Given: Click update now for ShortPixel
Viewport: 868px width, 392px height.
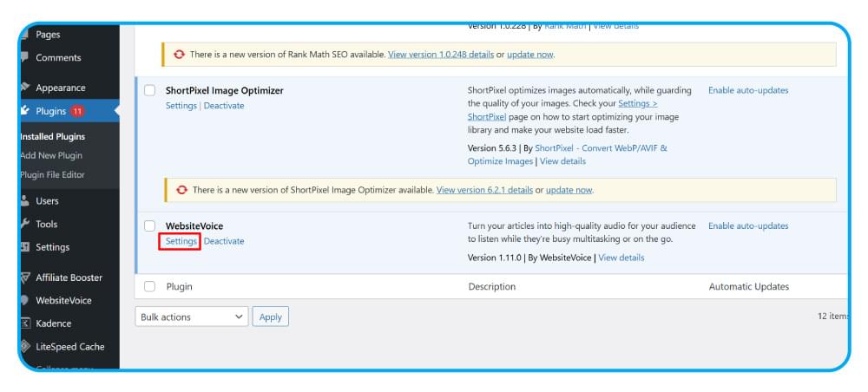Looking at the screenshot, I should pyautogui.click(x=569, y=190).
